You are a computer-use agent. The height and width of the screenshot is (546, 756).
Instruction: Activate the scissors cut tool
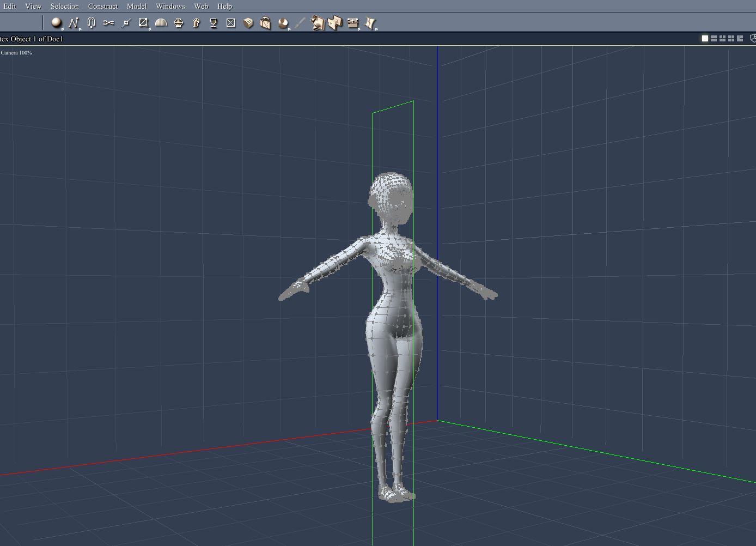pos(108,23)
